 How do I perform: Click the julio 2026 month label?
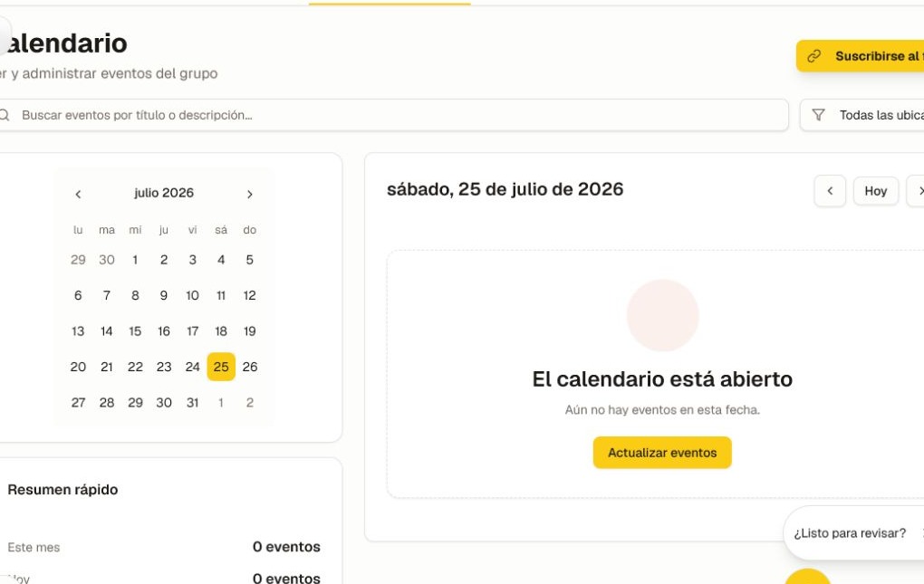[x=164, y=193]
